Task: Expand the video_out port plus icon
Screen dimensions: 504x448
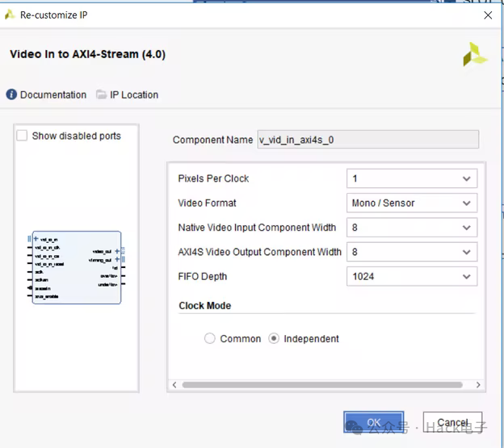Action: [x=118, y=251]
